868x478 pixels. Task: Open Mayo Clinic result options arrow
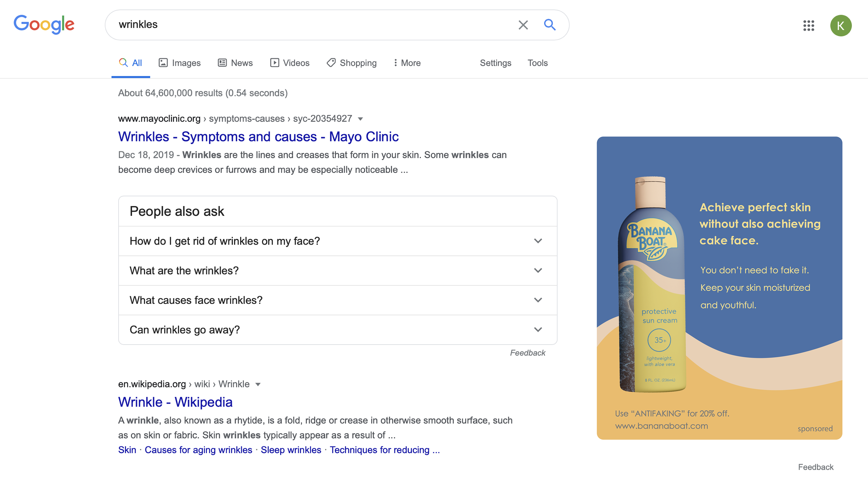point(360,119)
